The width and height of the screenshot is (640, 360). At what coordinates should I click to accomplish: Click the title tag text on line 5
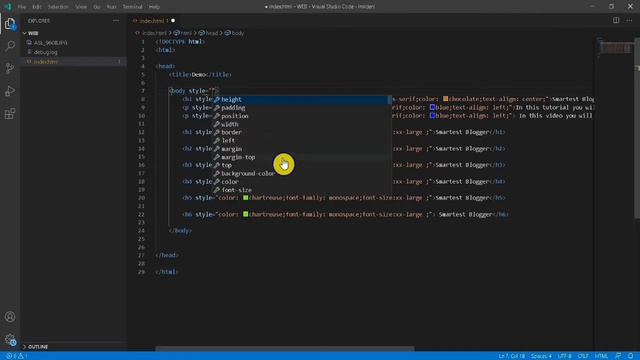[200, 75]
